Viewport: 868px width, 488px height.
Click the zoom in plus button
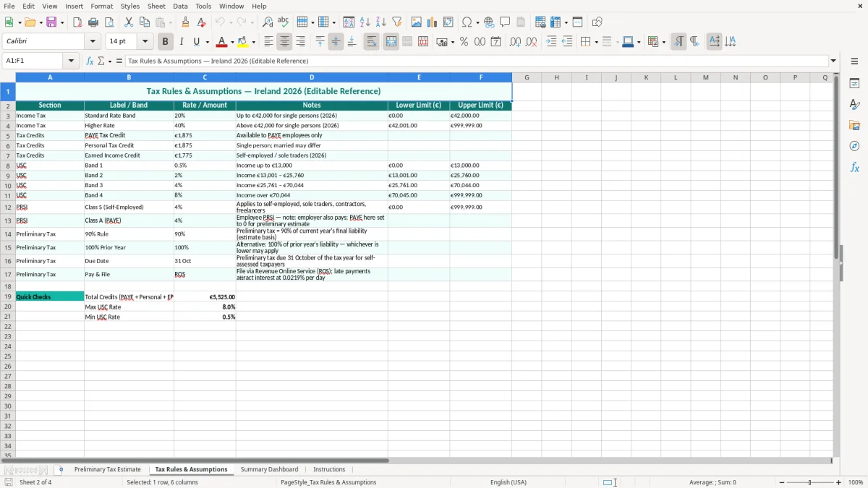point(839,482)
